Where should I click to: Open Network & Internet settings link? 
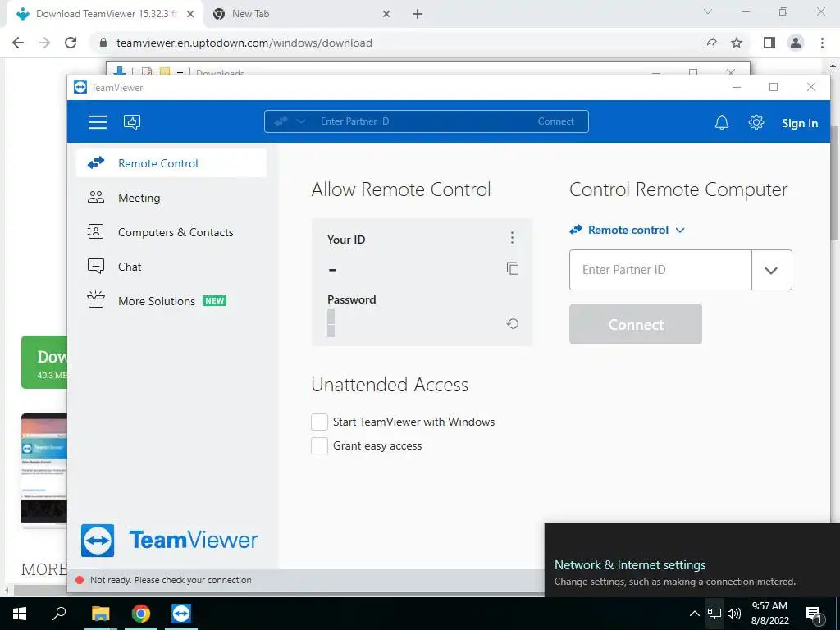[630, 564]
